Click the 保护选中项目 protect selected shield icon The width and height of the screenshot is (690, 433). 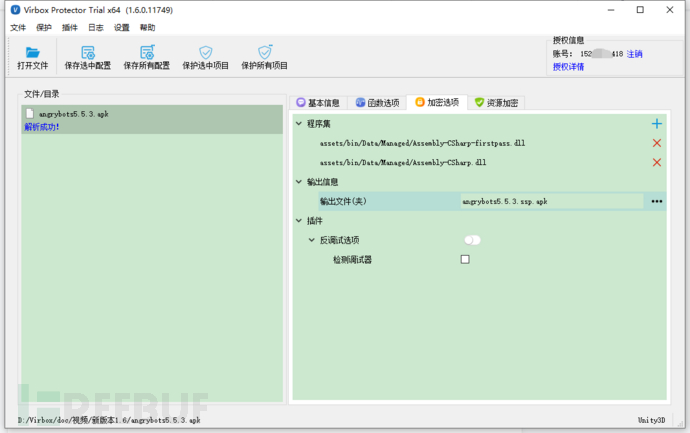point(206,52)
